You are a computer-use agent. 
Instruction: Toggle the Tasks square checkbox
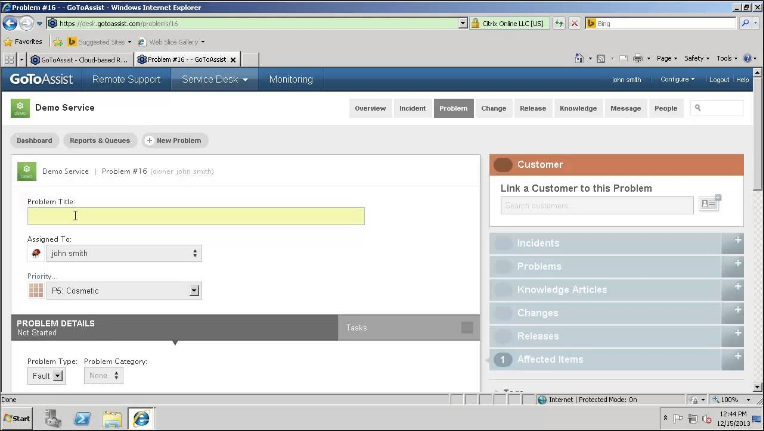(467, 328)
